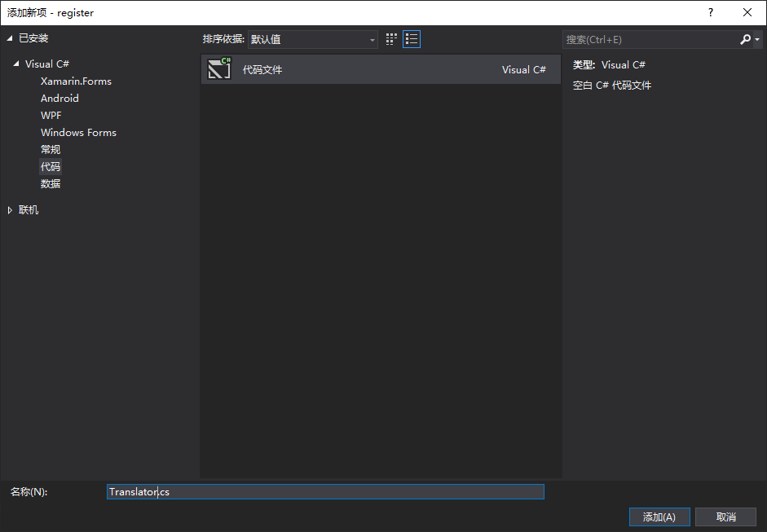The image size is (767, 532).
Task: Select the Windows Forms category
Action: pyautogui.click(x=78, y=132)
